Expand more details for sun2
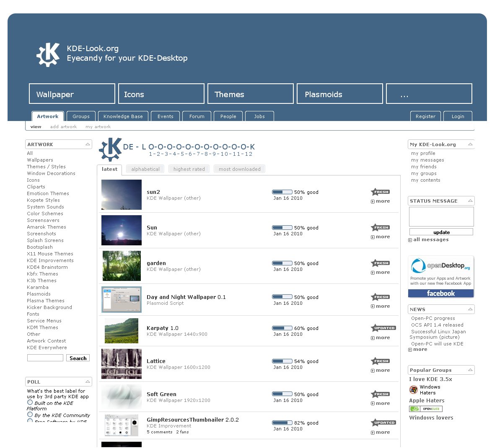 (x=380, y=201)
